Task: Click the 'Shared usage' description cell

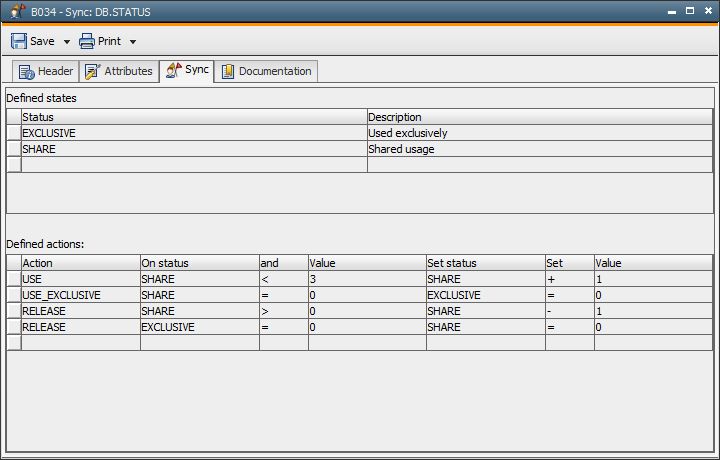Action: (x=540, y=149)
